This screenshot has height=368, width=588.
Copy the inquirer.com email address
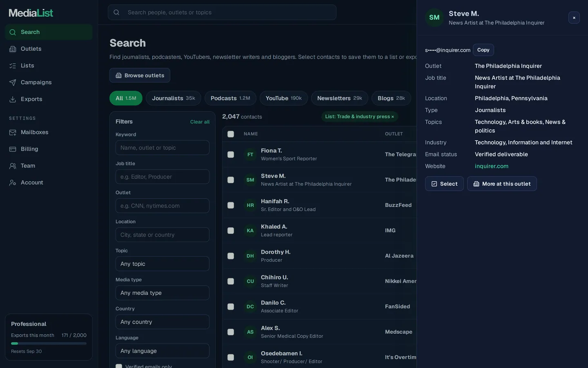(x=483, y=50)
